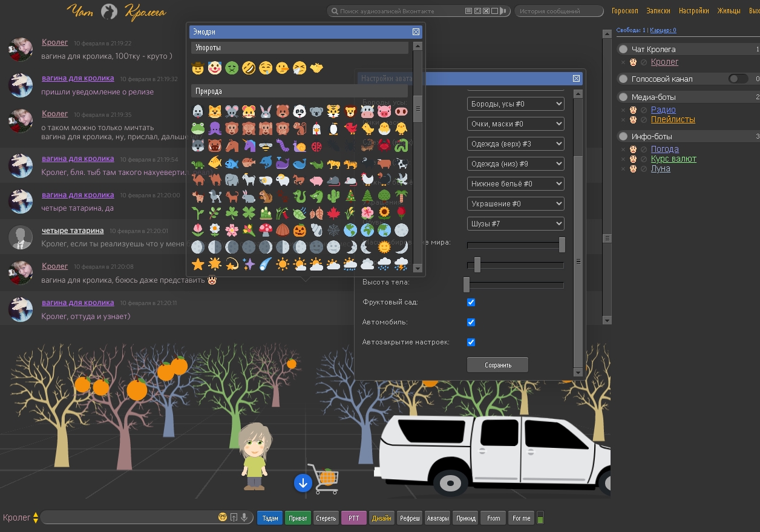Select the four-leaf clover emoji

[248, 214]
